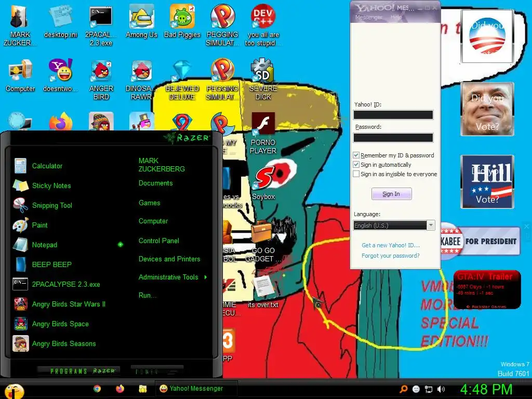Open Control Panel from the start menu
This screenshot has height=399, width=532.
pyautogui.click(x=159, y=241)
